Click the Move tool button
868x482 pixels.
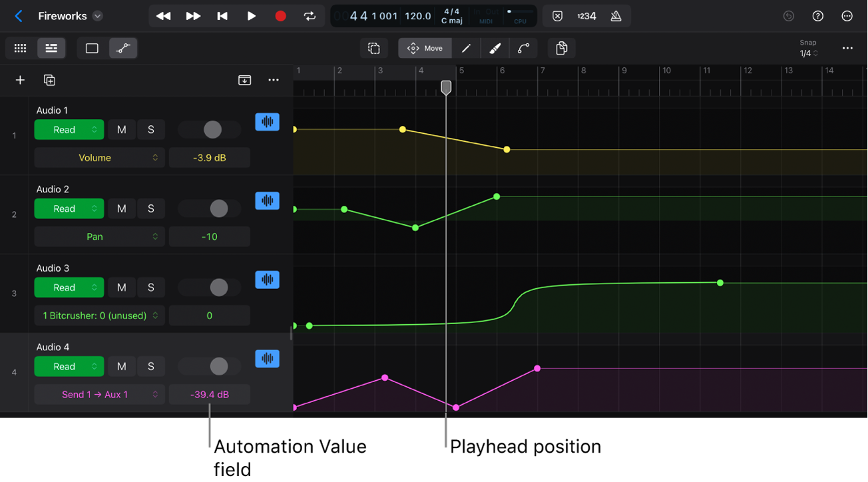pyautogui.click(x=425, y=48)
